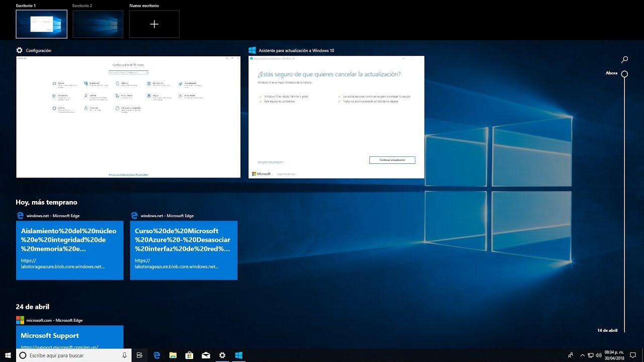Open the Microsoft Support activity card
The image size is (644, 362).
pos(69,337)
